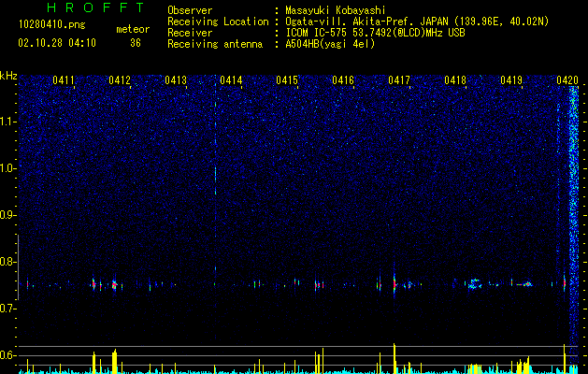This screenshot has height=374, width=588.
Task: Click the Receiving antenna field label
Action: coord(215,44)
